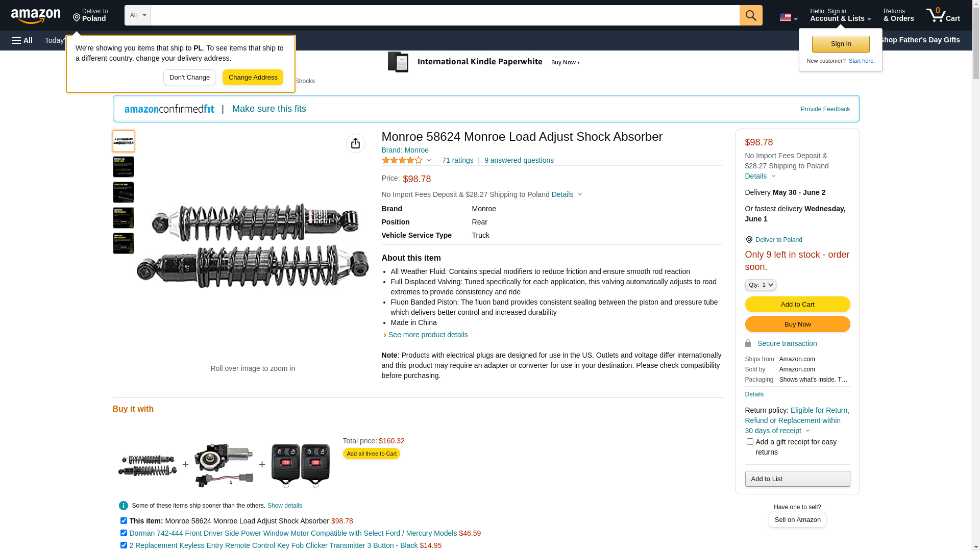Viewport: 980px width, 551px height.
Task: Select the second product thumbnail image
Action: 124,167
